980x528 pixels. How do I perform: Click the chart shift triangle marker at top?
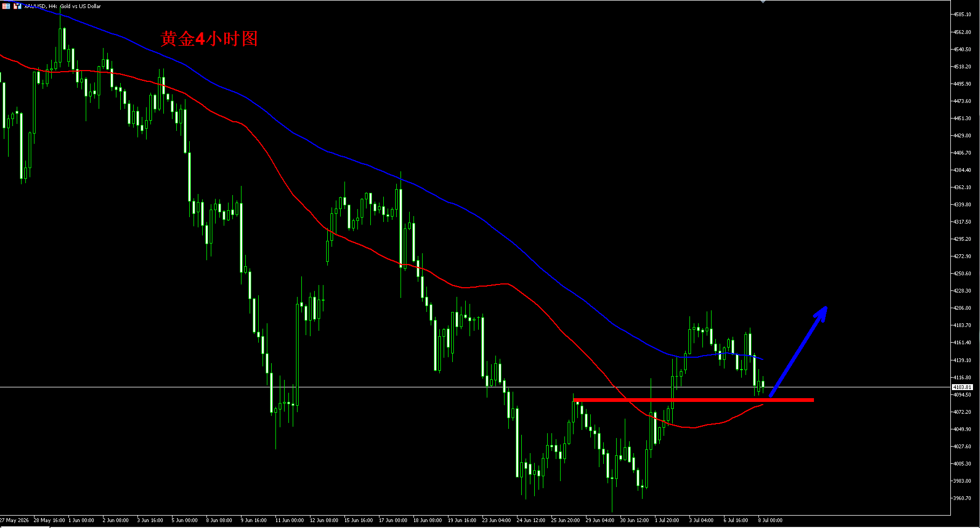click(x=763, y=2)
